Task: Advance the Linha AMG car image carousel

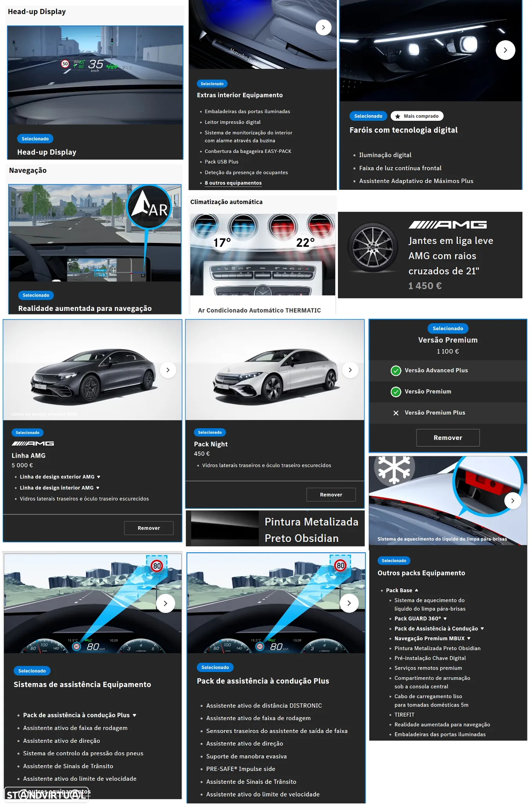Action: click(168, 370)
